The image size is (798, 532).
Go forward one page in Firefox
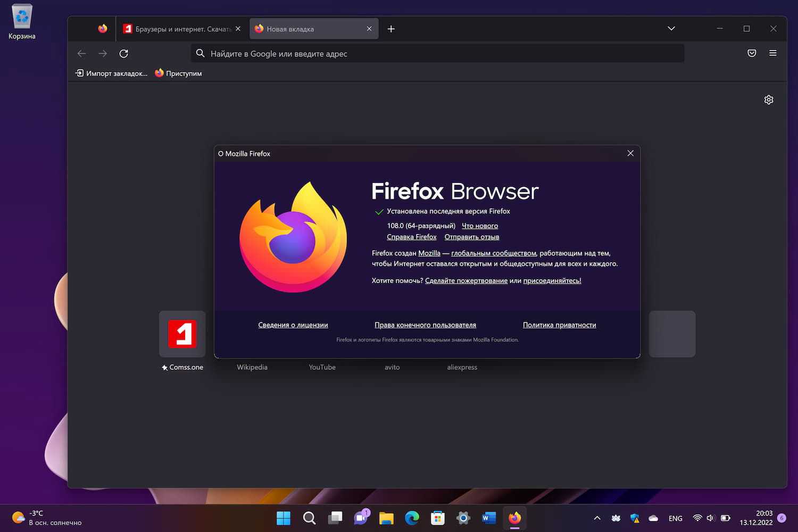click(103, 53)
